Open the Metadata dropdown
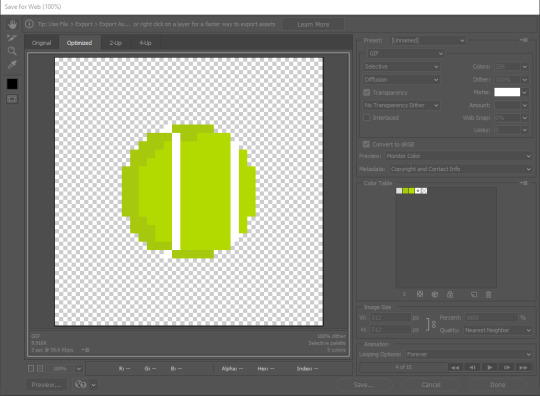This screenshot has height=396, width=540. point(461,169)
